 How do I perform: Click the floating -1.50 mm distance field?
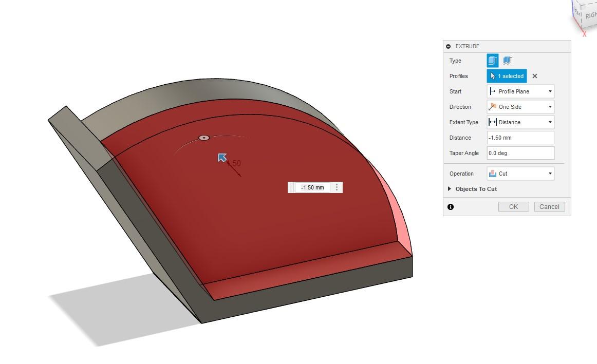[x=312, y=187]
